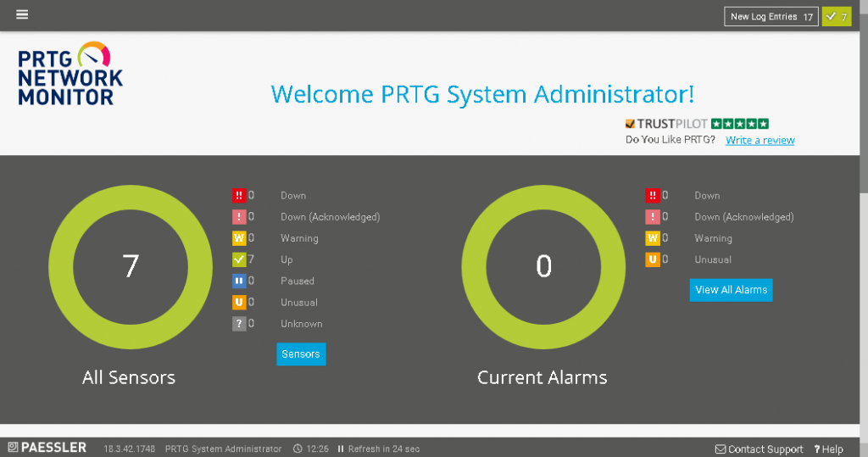This screenshot has width=868, height=457.
Task: Click orange Unusual icon in Current Alarms
Action: [653, 259]
